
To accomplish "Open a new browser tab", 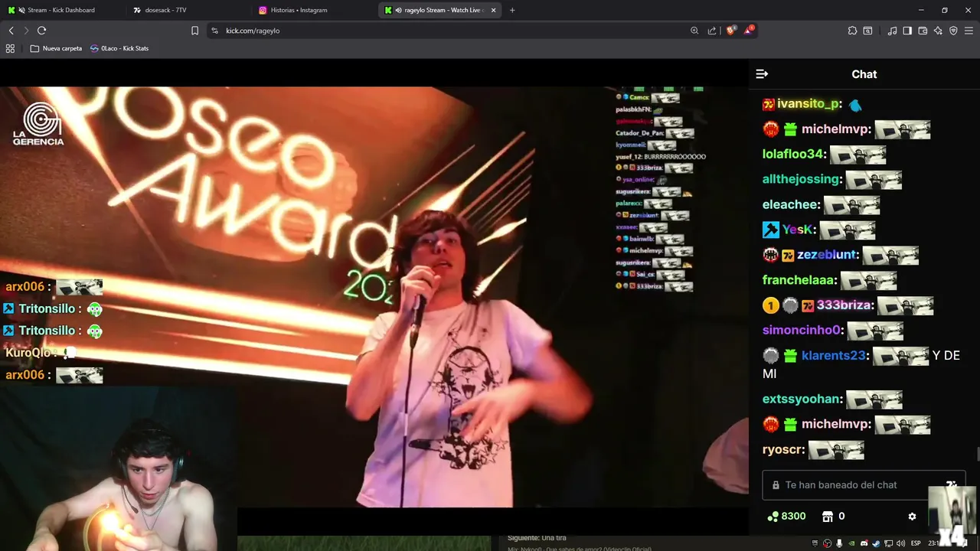I will pos(512,10).
